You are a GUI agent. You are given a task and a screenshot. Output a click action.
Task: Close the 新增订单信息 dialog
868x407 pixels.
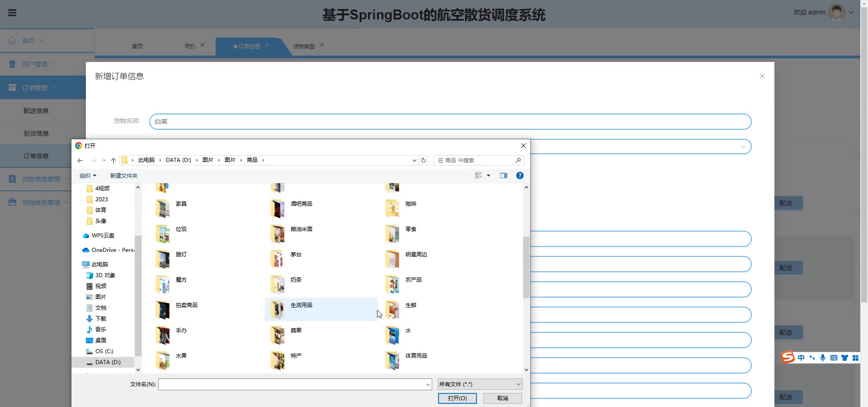(762, 76)
